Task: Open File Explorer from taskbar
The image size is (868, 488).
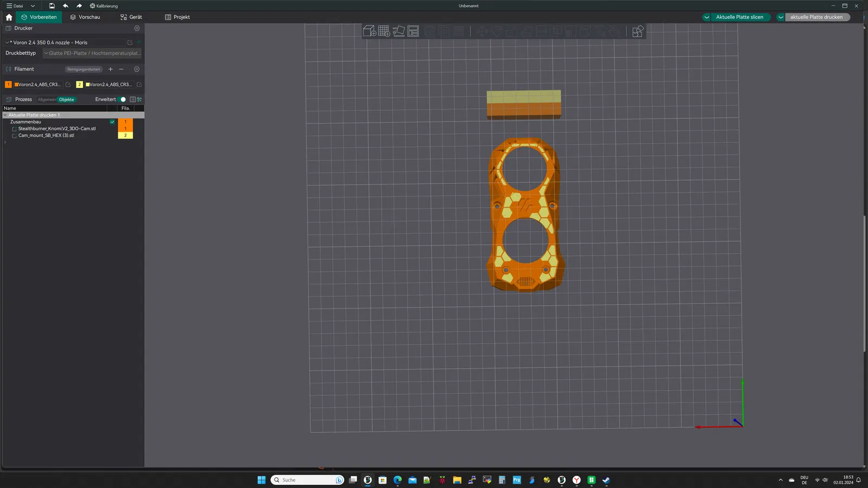Action: pyautogui.click(x=457, y=480)
